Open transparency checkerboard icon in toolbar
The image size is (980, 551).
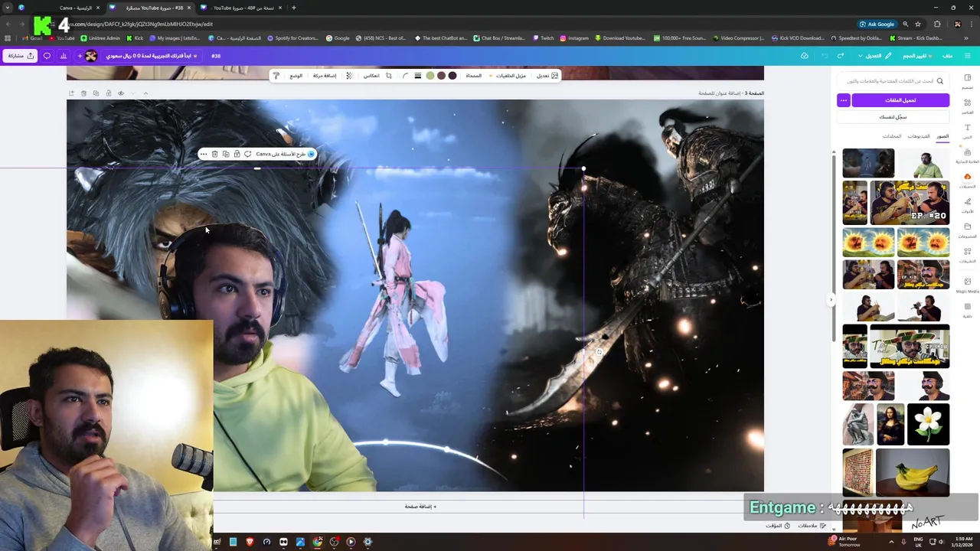[349, 76]
